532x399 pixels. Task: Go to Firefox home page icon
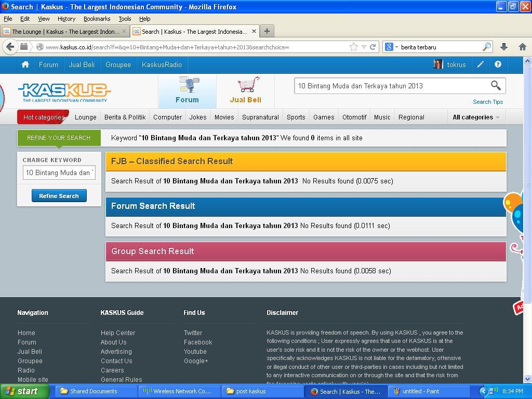(x=523, y=47)
